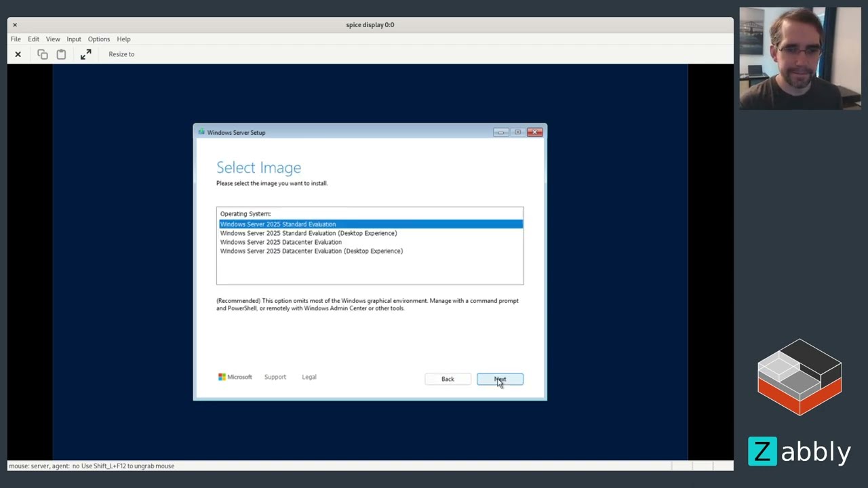Minimize the Windows Server Setup dialog
This screenshot has width=868, height=488.
[x=500, y=132]
